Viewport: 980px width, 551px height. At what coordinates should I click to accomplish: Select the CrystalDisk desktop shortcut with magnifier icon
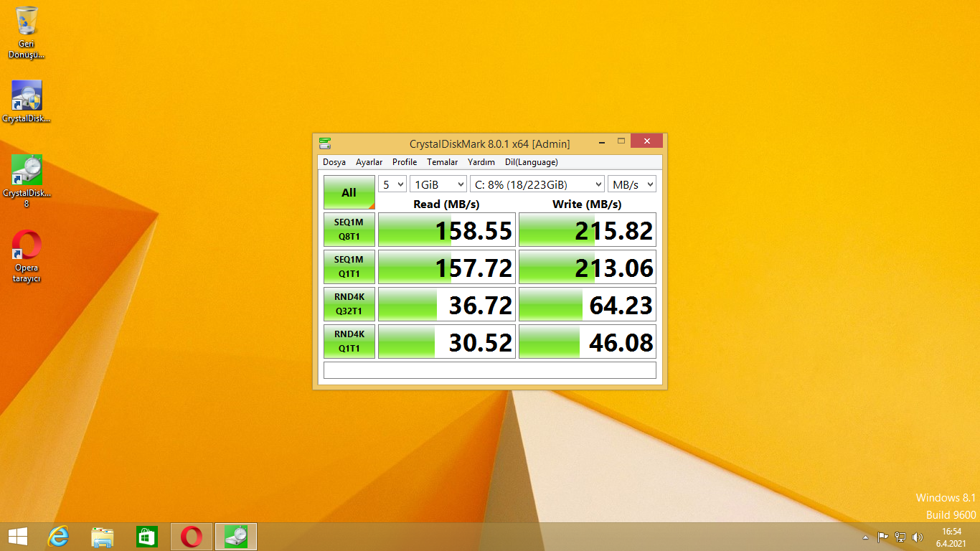tap(27, 102)
